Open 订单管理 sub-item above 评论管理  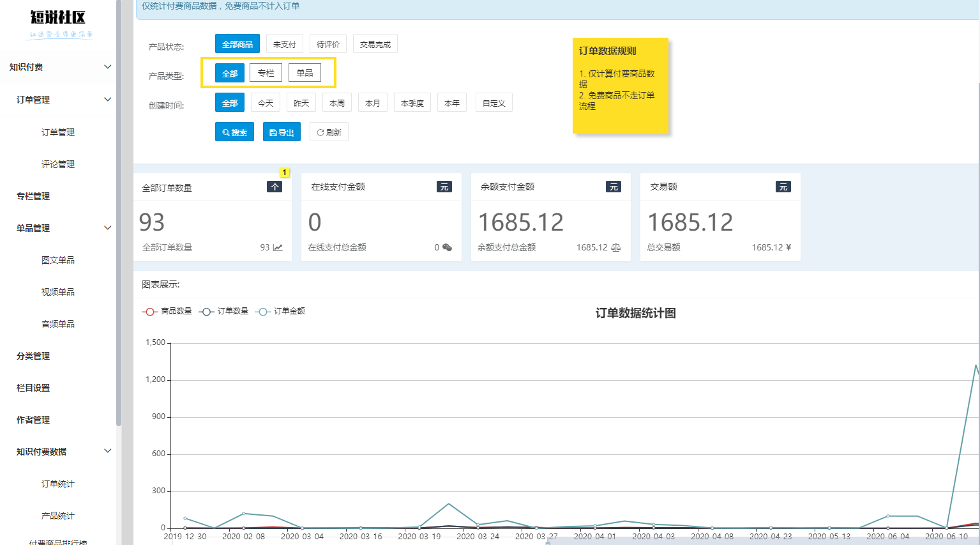pyautogui.click(x=58, y=132)
